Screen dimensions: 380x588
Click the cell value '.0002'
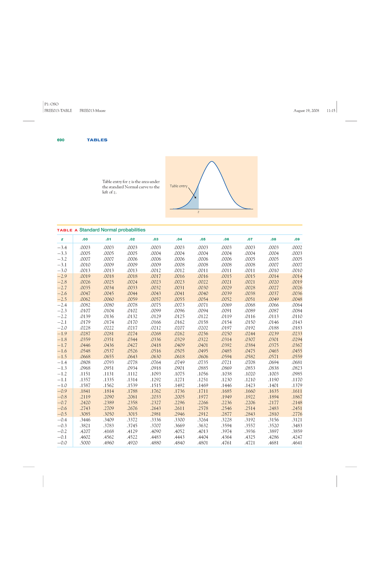297,248
